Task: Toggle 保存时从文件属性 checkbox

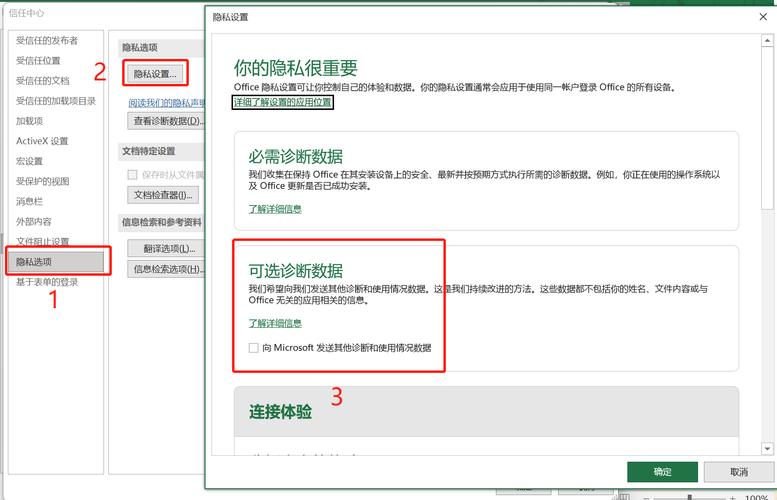Action: 132,174
